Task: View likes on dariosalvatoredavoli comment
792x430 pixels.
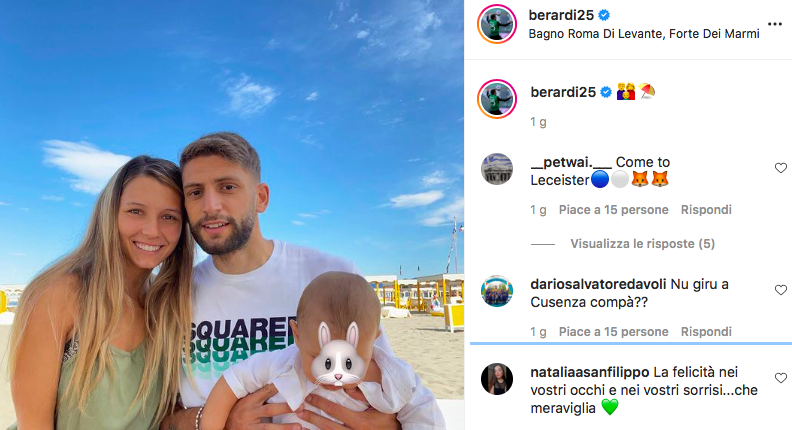Action: tap(613, 332)
